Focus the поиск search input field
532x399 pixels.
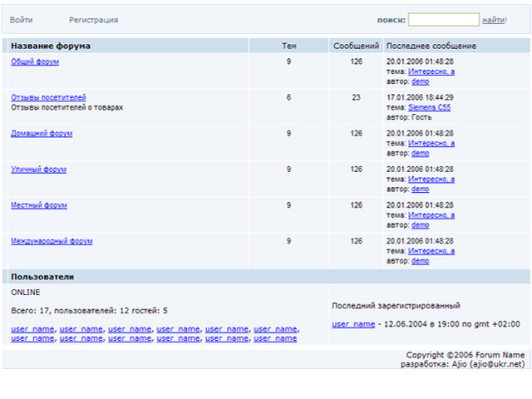(443, 20)
